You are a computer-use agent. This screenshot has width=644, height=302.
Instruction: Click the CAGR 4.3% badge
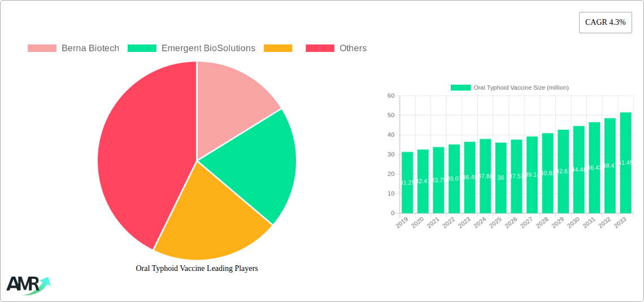click(x=605, y=23)
